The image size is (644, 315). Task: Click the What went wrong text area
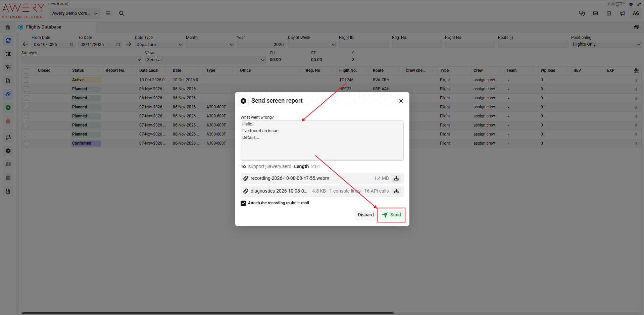pyautogui.click(x=322, y=141)
